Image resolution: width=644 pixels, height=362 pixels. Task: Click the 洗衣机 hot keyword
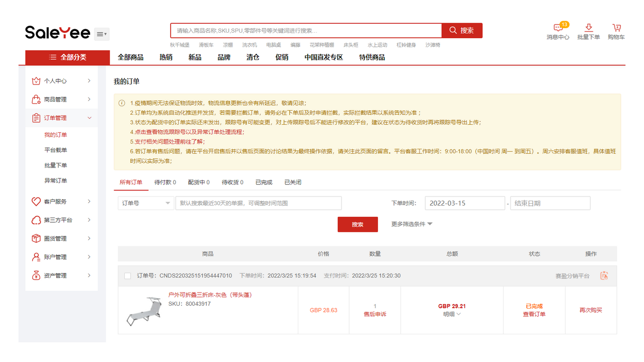(x=250, y=45)
